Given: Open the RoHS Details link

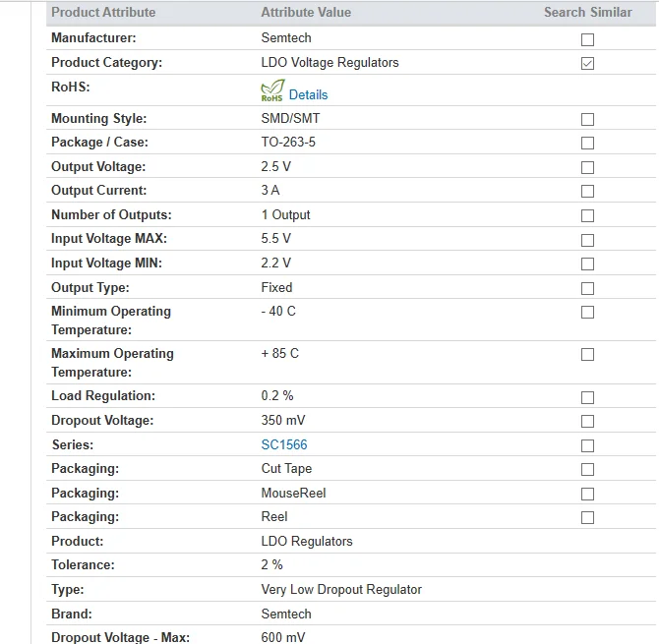Looking at the screenshot, I should (308, 94).
